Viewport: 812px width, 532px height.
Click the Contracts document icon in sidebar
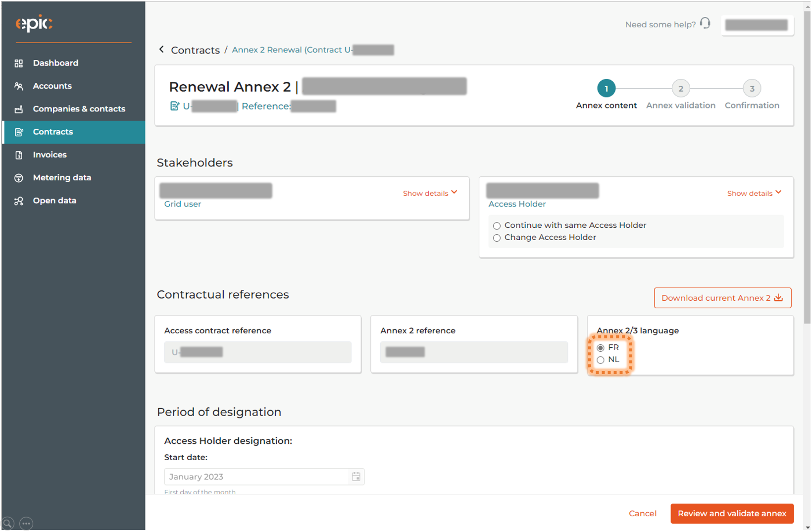click(x=19, y=132)
